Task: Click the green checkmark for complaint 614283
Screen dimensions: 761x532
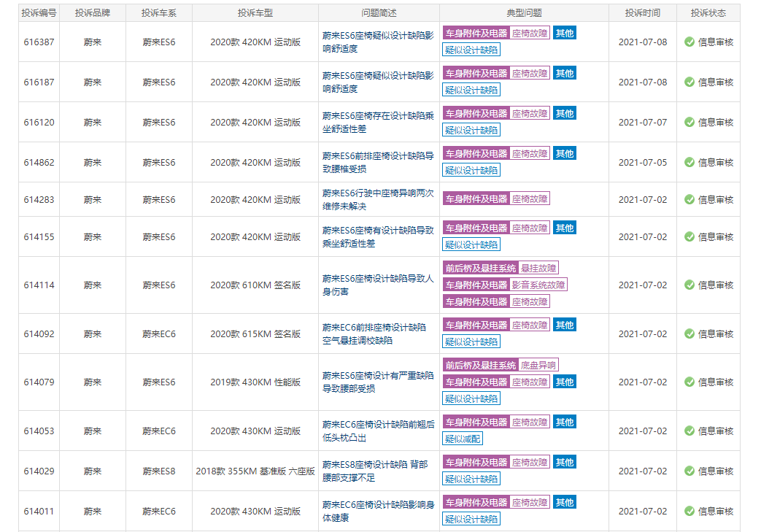Action: tap(689, 199)
